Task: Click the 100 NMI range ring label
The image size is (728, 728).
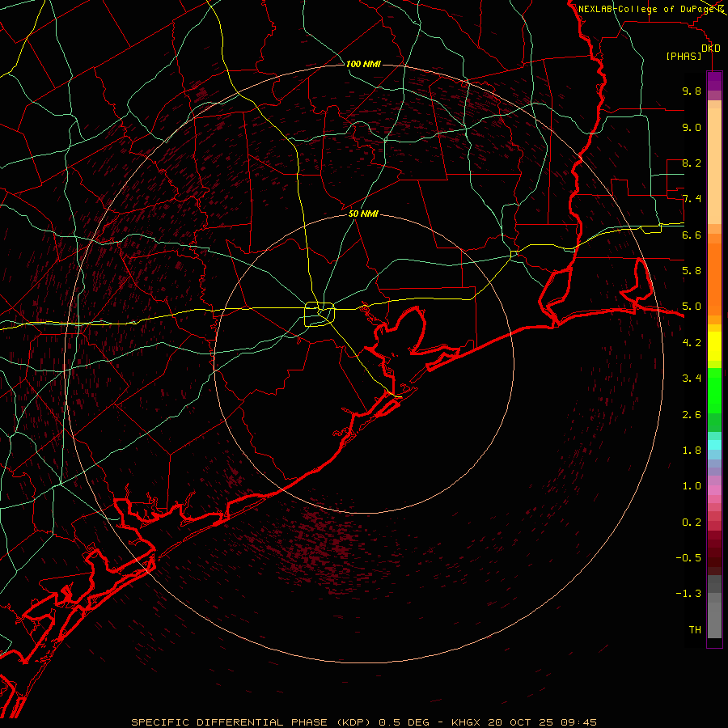Action: pyautogui.click(x=363, y=64)
